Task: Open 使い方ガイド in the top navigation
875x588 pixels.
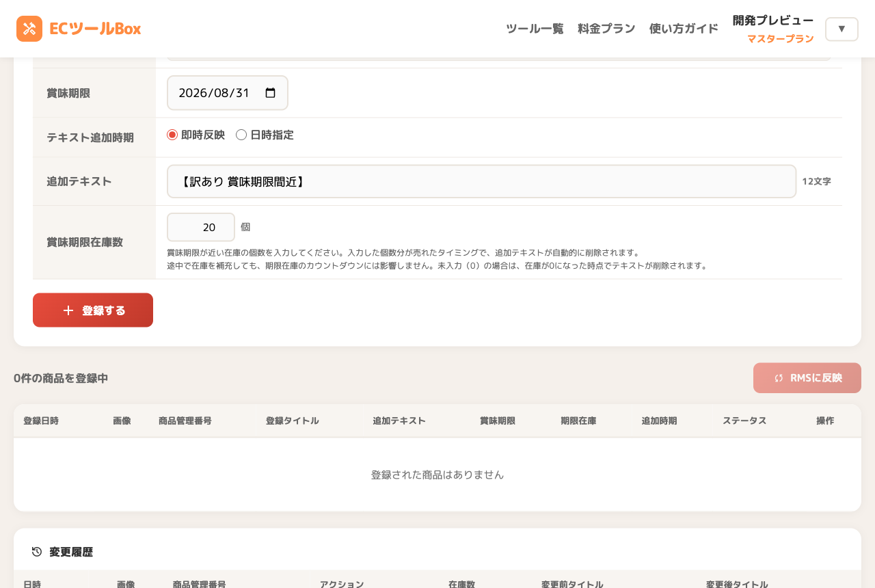Action: point(684,29)
